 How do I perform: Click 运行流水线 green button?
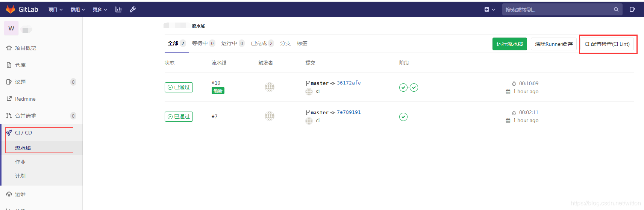tap(509, 44)
